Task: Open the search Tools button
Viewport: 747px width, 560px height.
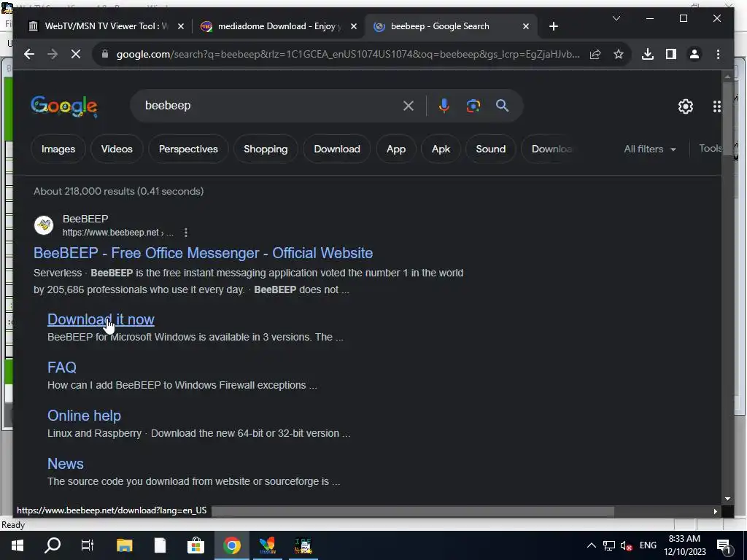Action: [710, 149]
